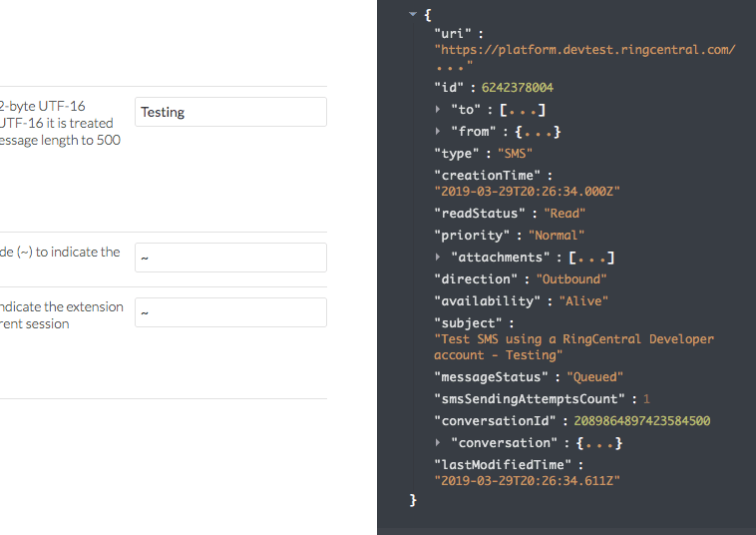This screenshot has height=535, width=756.
Task: Select the creationTime timestamp value
Action: coord(528,191)
